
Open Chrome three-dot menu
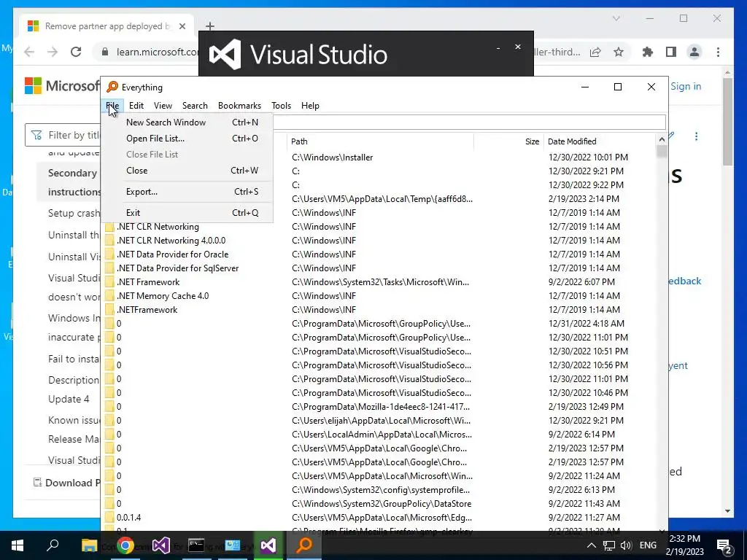[x=718, y=52]
